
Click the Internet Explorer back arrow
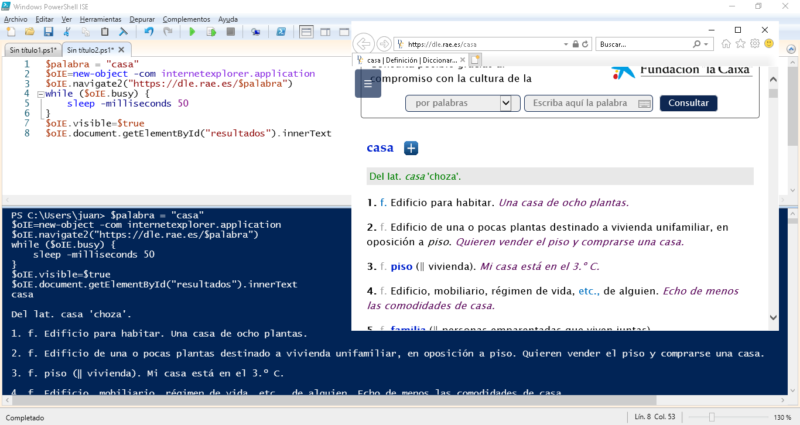[362, 44]
